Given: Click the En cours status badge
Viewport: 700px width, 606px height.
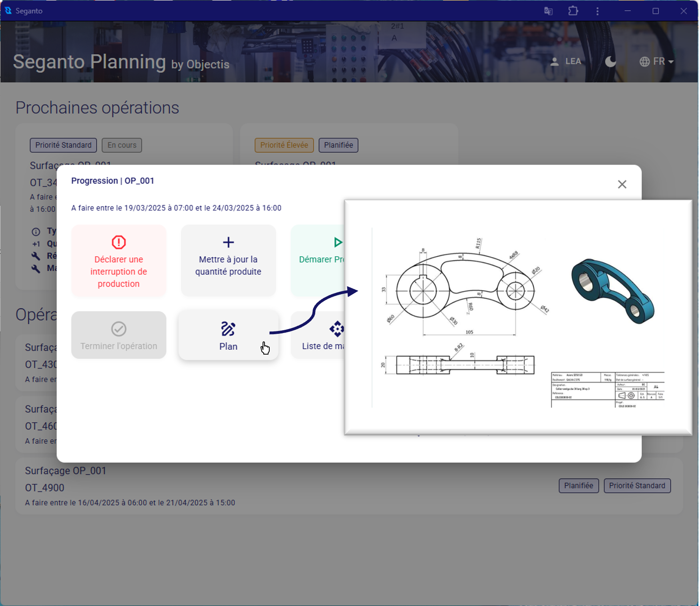Looking at the screenshot, I should tap(122, 145).
